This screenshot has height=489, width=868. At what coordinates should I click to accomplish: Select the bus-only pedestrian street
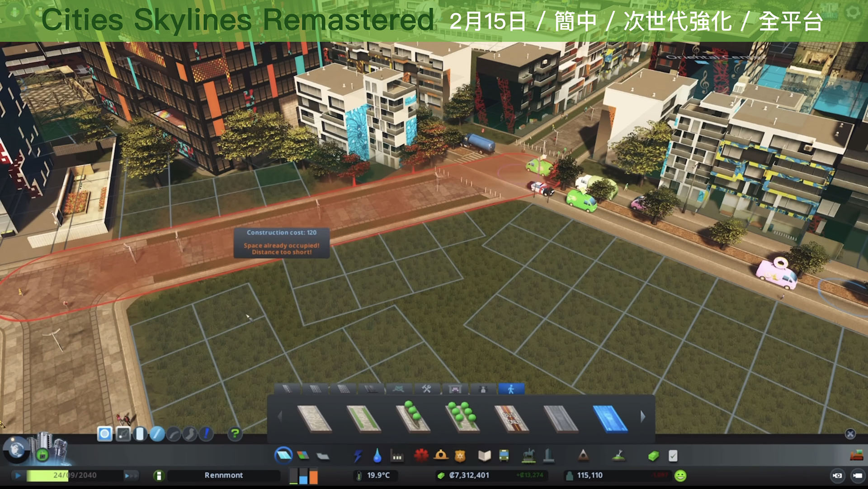pos(512,418)
